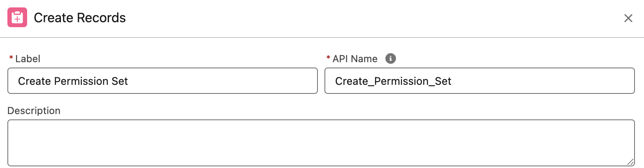Click the red asterisk beside API Name
This screenshot has height=168, width=644.
[328, 59]
